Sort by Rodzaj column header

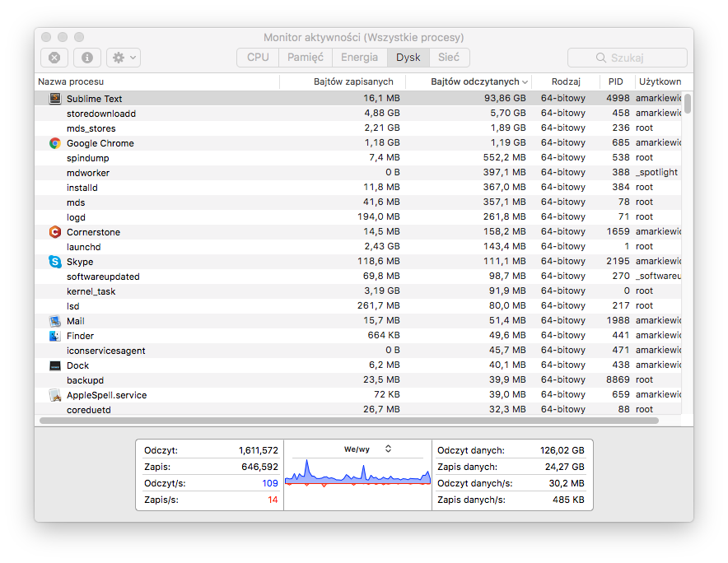click(566, 81)
